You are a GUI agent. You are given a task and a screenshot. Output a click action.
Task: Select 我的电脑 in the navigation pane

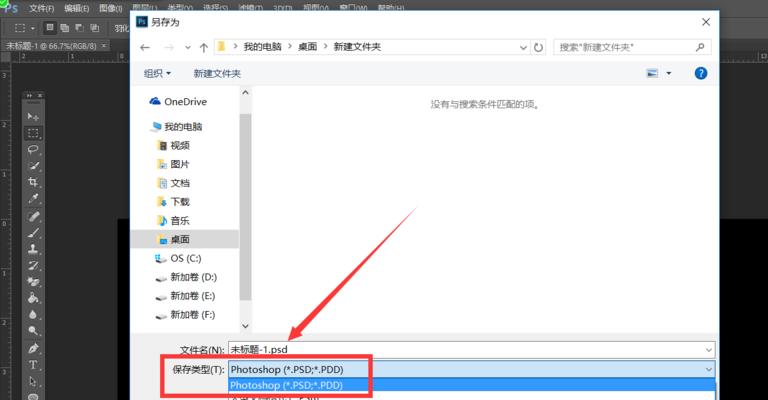pyautogui.click(x=177, y=127)
